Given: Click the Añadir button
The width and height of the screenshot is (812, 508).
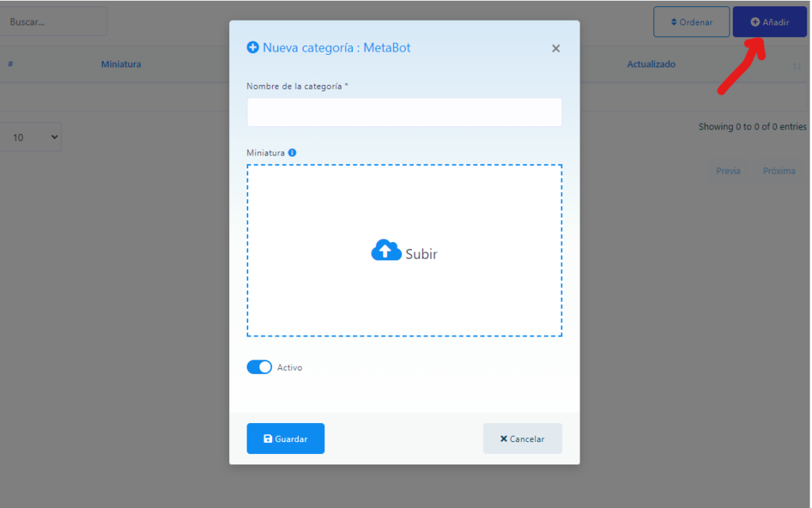Looking at the screenshot, I should [x=769, y=21].
